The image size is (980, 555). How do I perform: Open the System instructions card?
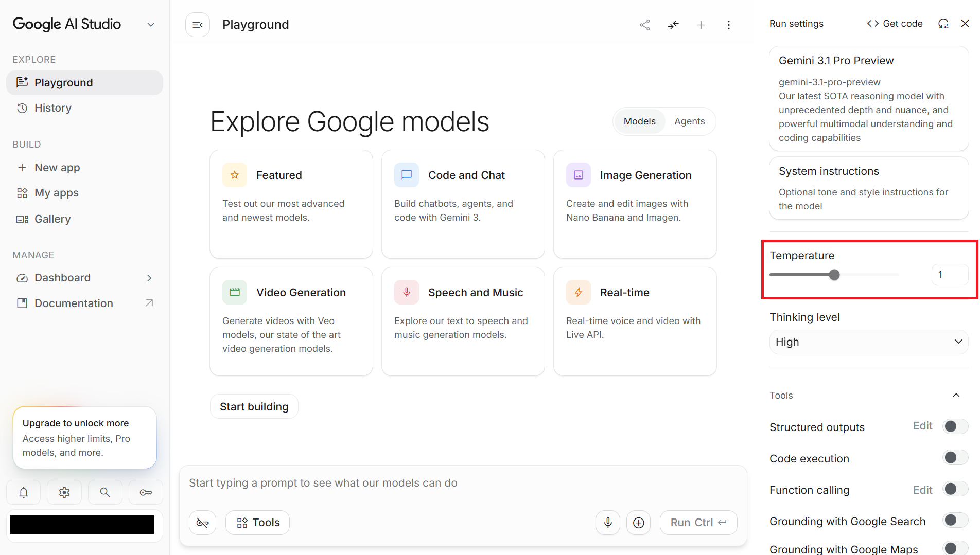click(869, 188)
